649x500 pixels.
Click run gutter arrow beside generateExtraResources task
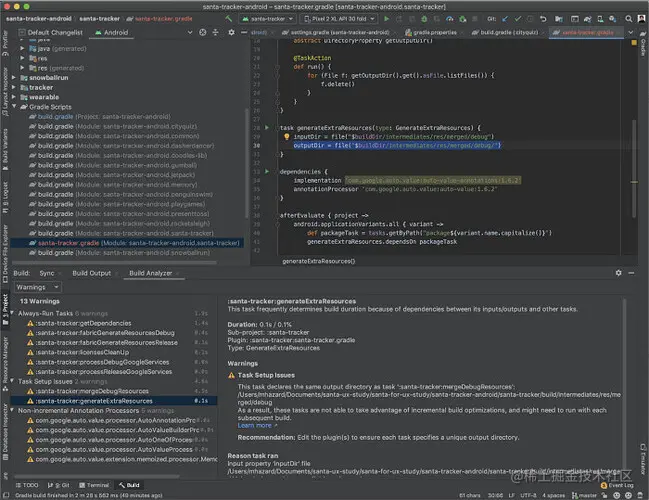pos(267,127)
